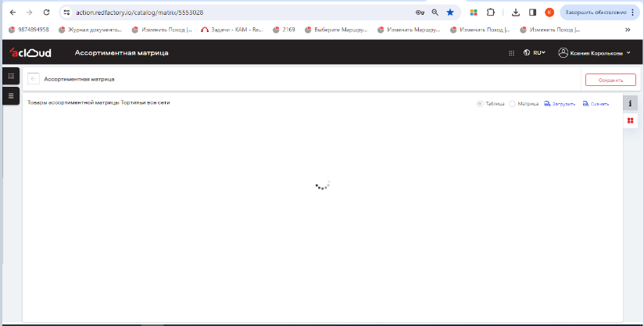Screen dimensions: 644x326
Task: Open the Задачи - KAM bookmark
Action: (232, 30)
